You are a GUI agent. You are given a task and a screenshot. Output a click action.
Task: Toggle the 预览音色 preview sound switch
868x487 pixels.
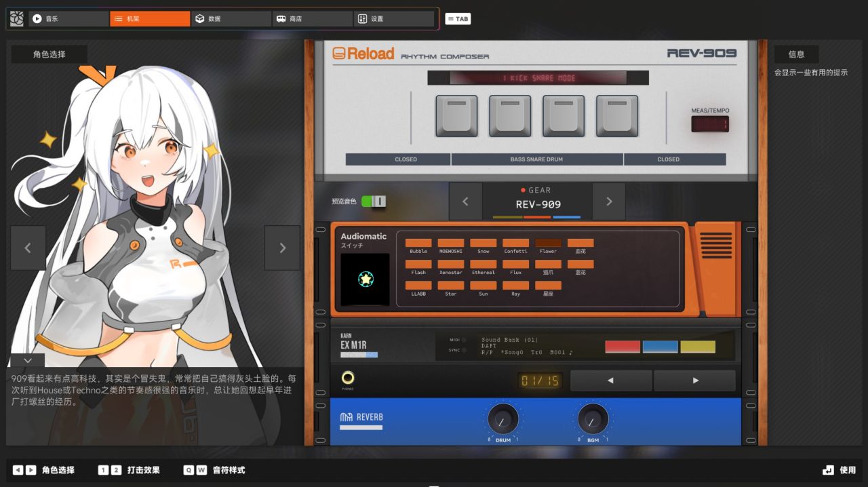coord(374,201)
